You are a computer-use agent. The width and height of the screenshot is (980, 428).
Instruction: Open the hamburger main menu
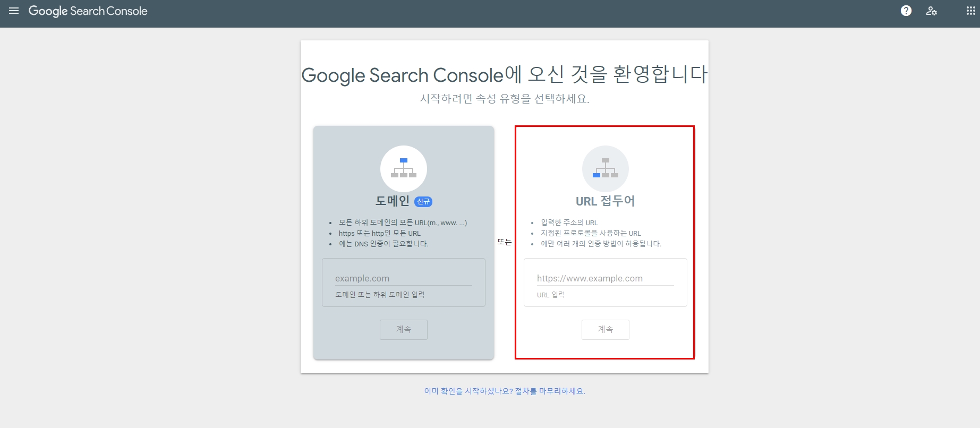tap(14, 11)
